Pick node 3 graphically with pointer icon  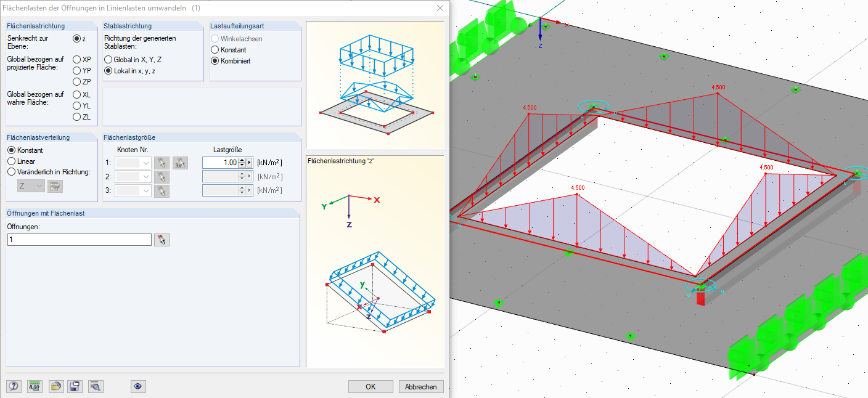pos(161,190)
